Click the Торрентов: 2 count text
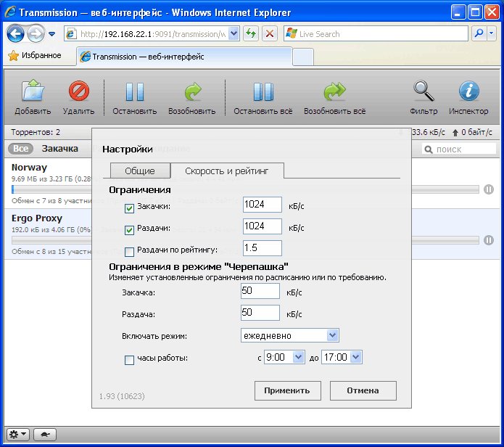 [36, 132]
